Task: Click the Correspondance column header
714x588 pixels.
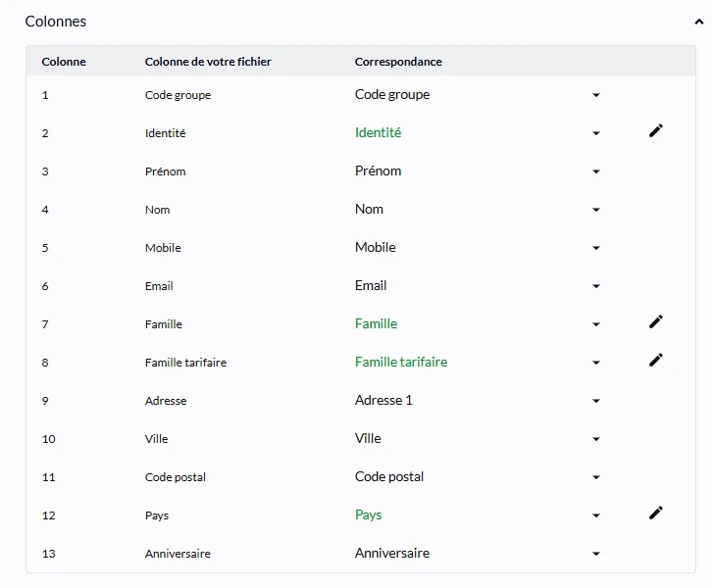Action: pyautogui.click(x=398, y=62)
